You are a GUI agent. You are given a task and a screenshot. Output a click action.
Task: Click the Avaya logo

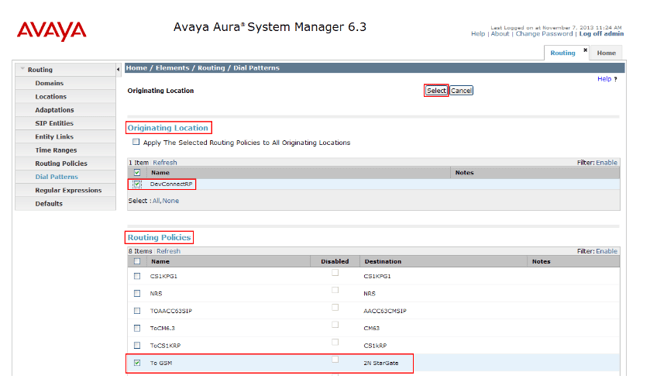tap(51, 31)
